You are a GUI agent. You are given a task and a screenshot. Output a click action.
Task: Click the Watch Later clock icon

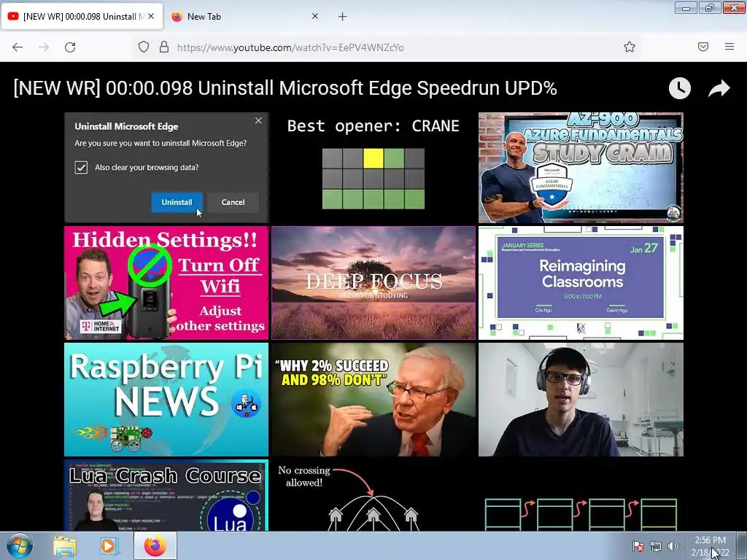click(680, 88)
